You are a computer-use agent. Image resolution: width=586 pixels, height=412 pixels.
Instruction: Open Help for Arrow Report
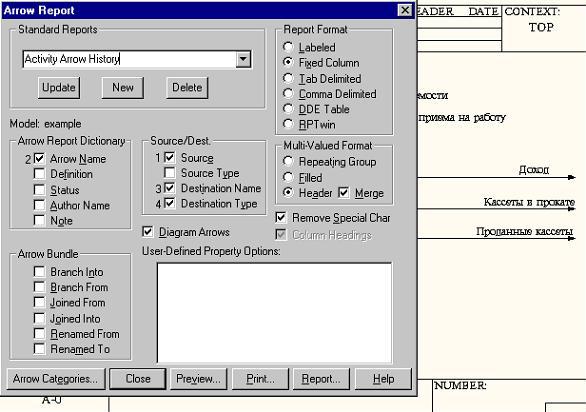point(383,379)
